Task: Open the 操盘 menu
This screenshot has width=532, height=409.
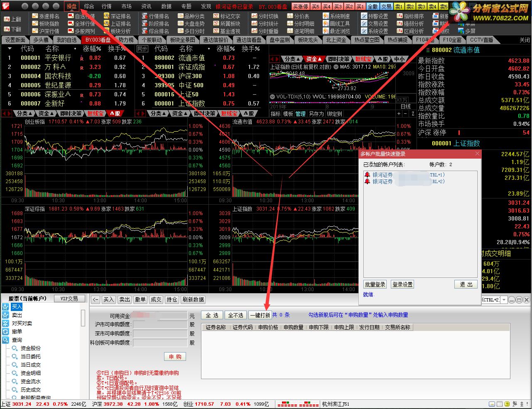Action: pyautogui.click(x=72, y=6)
